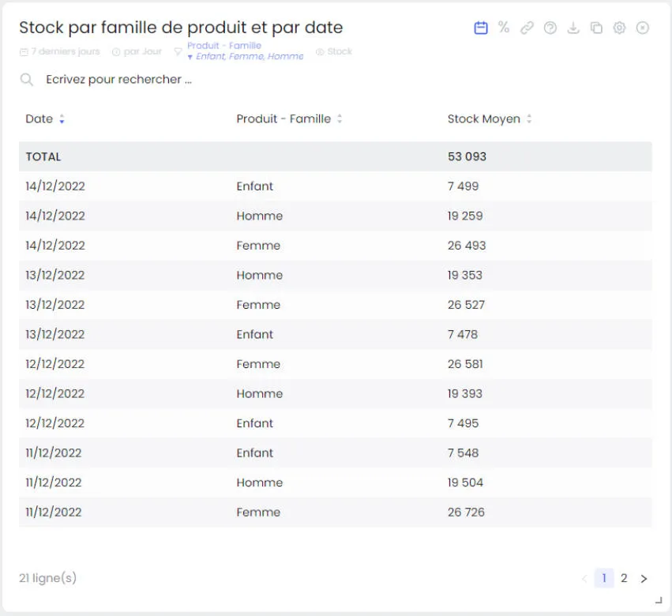Click Enfant in the 14/12/2022 row
The height and width of the screenshot is (616, 672).
tap(254, 186)
